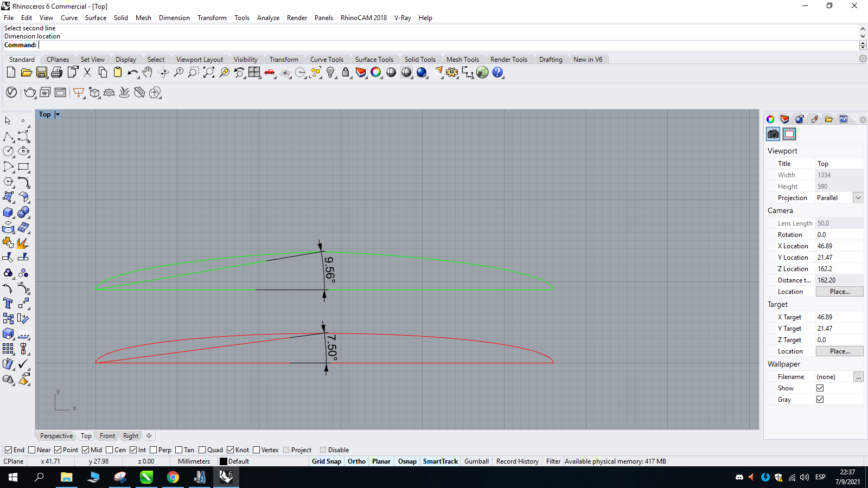This screenshot has height=488, width=868.
Task: Open the Layers panel tab icon
Action: (784, 119)
